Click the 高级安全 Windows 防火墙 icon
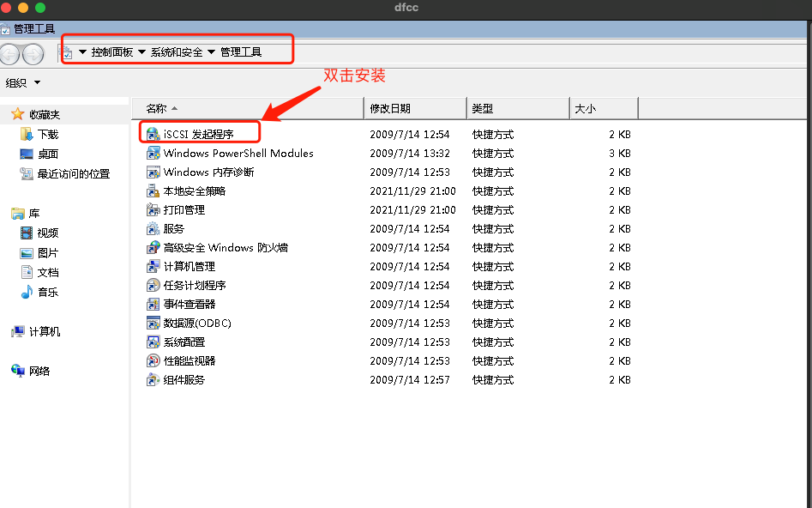 [x=153, y=248]
